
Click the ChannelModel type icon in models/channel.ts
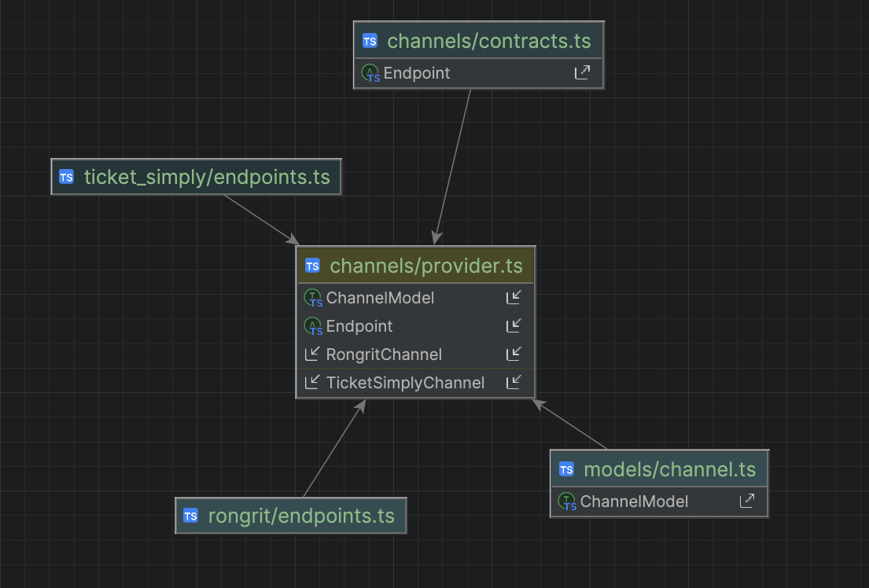tap(567, 502)
